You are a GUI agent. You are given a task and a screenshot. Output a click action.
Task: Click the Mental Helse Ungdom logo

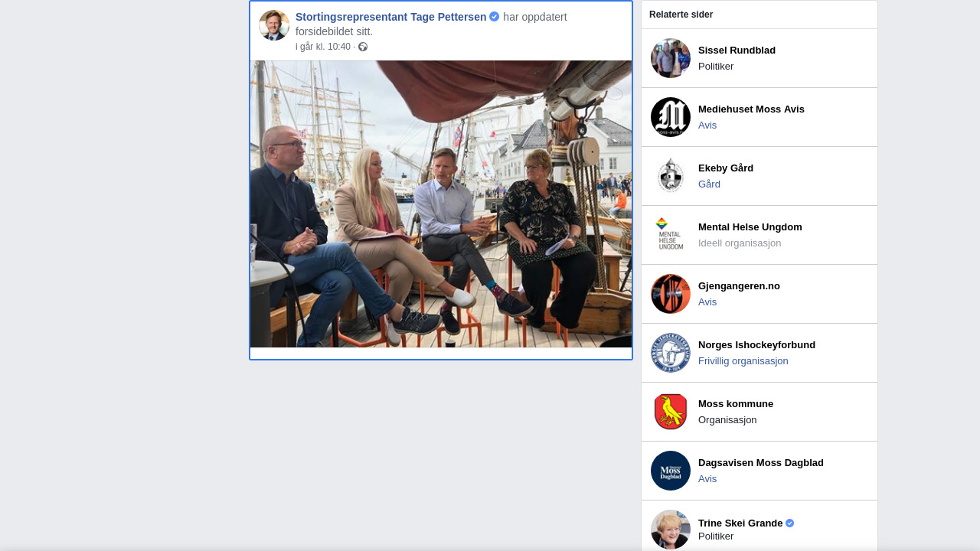click(671, 235)
